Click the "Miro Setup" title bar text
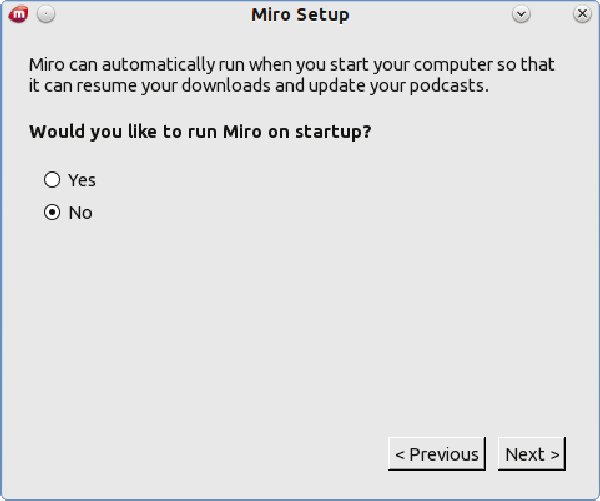The image size is (600, 501). (300, 15)
